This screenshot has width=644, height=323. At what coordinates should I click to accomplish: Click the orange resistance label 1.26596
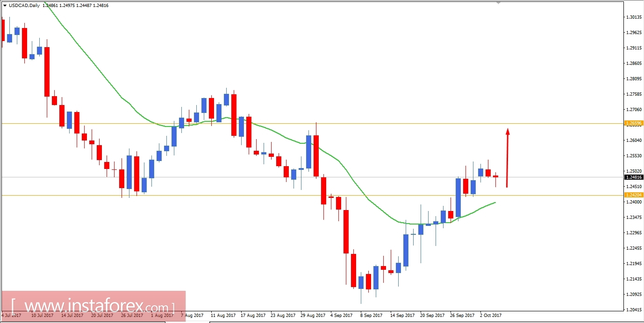point(634,122)
